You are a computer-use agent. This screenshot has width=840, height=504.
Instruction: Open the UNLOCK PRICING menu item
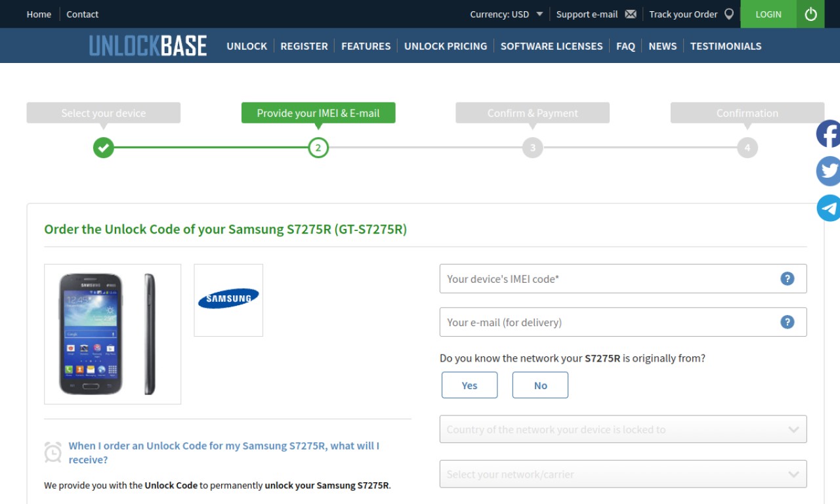click(446, 46)
